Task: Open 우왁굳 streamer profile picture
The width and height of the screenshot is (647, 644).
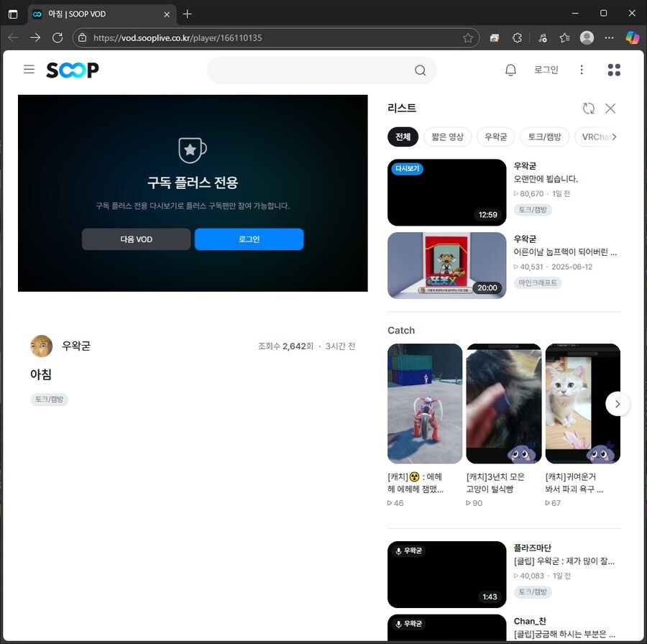Action: (x=41, y=346)
